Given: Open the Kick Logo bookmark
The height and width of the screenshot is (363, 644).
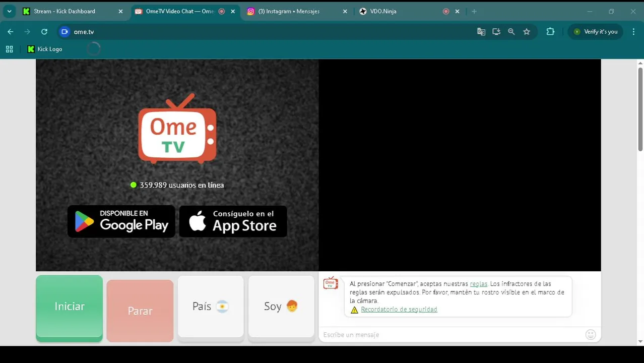Looking at the screenshot, I should [x=45, y=49].
